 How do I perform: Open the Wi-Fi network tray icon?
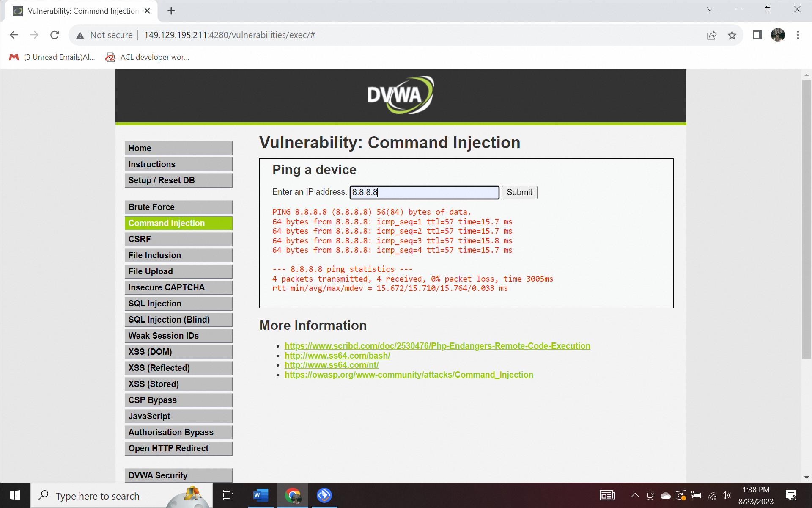pyautogui.click(x=712, y=495)
